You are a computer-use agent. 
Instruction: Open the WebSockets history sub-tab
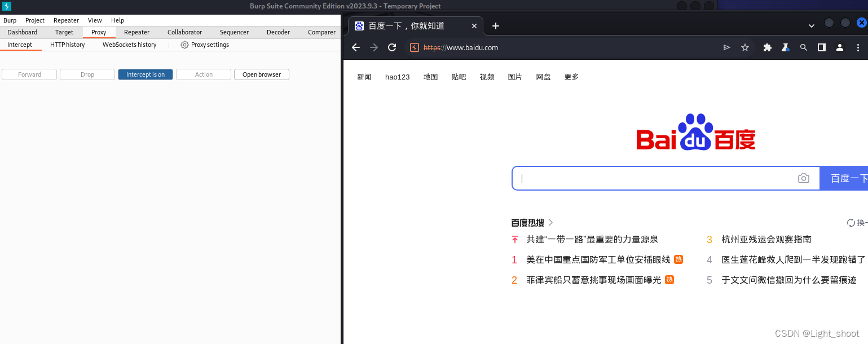pyautogui.click(x=129, y=45)
